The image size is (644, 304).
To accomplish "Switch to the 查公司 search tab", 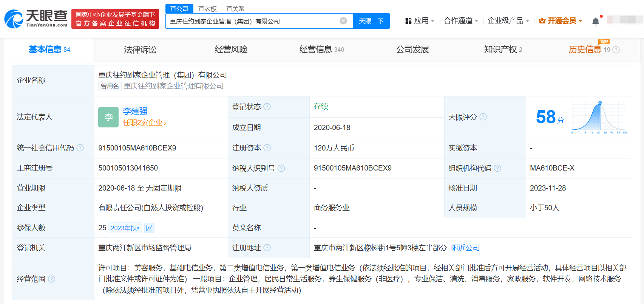I will [x=179, y=9].
